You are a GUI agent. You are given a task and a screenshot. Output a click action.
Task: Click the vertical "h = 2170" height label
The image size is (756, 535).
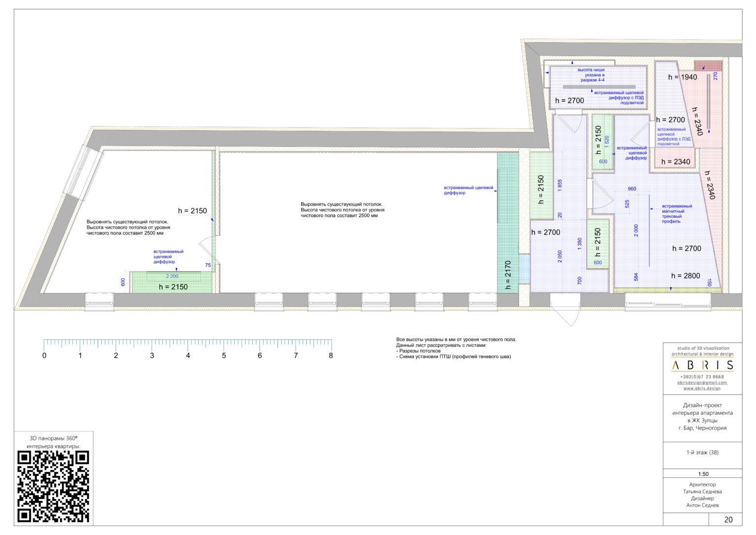[508, 275]
